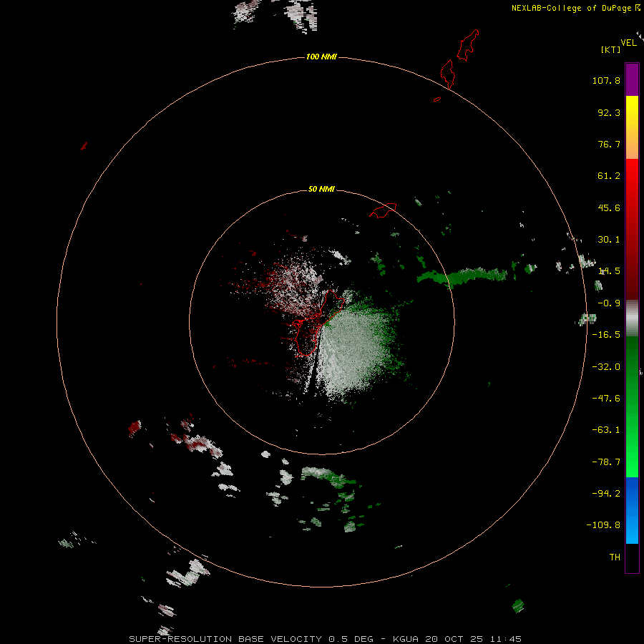644x644 pixels.
Task: Click the -109.8 velocity scale value
Action: [x=603, y=525]
